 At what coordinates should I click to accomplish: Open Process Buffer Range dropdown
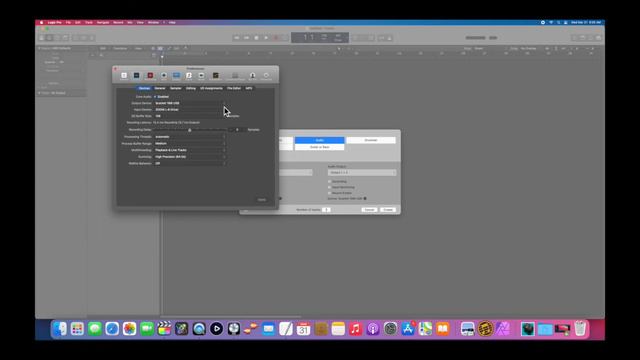pyautogui.click(x=189, y=144)
